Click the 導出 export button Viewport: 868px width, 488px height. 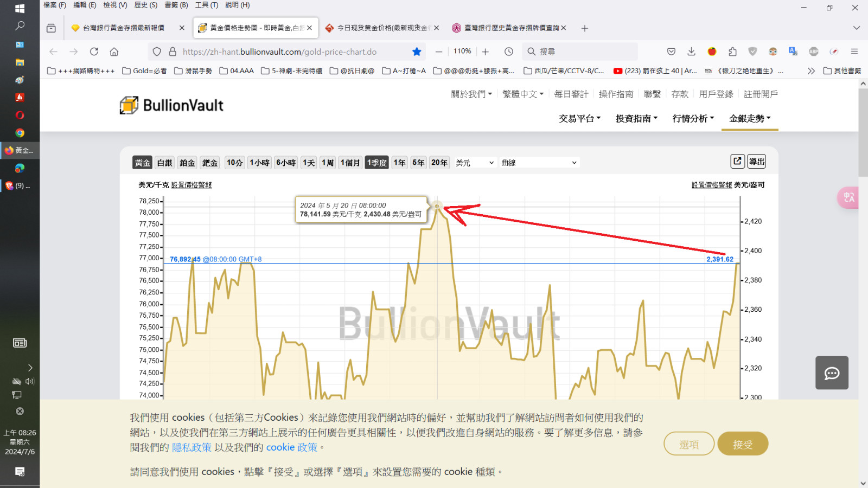(x=757, y=161)
